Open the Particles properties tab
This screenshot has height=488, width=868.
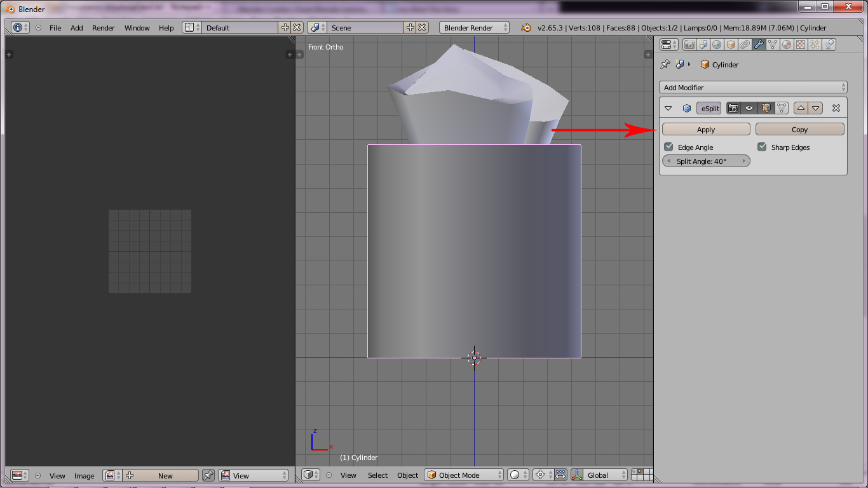pyautogui.click(x=815, y=44)
